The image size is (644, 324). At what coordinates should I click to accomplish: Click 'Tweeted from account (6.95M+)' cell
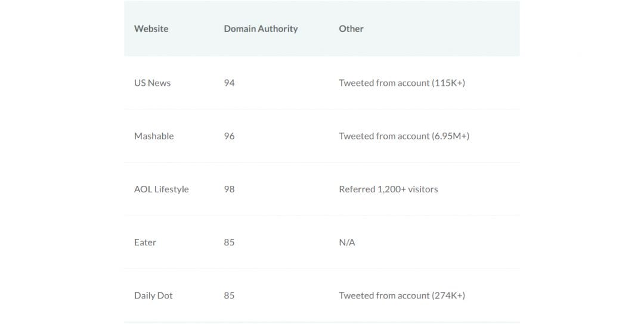[x=404, y=136]
